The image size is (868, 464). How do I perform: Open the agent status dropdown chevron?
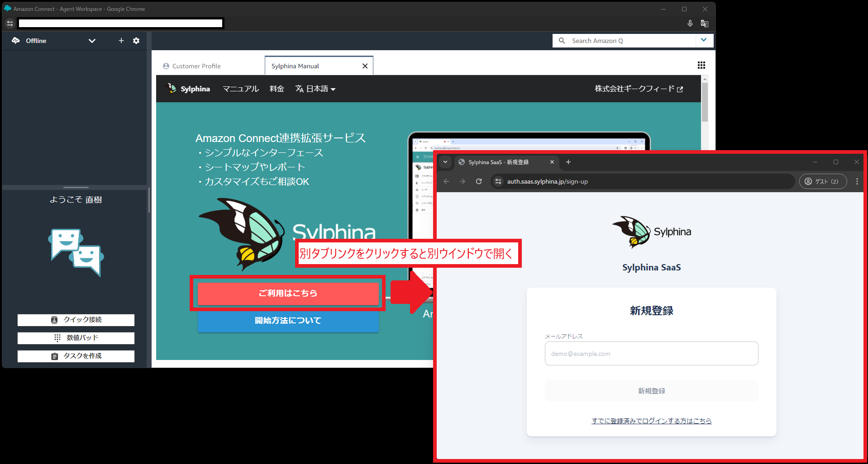tap(92, 41)
